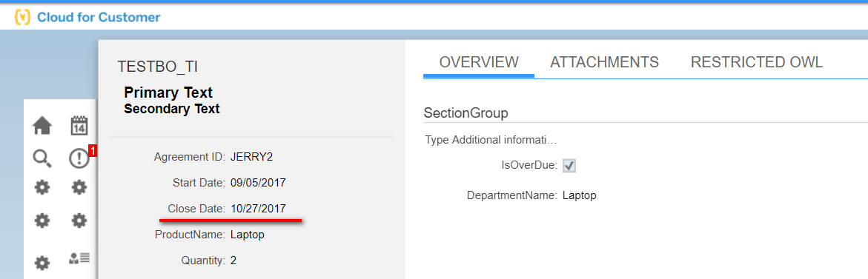Image resolution: width=868 pixels, height=279 pixels.
Task: Open the RESTRICTED OWL tab
Action: [x=757, y=62]
